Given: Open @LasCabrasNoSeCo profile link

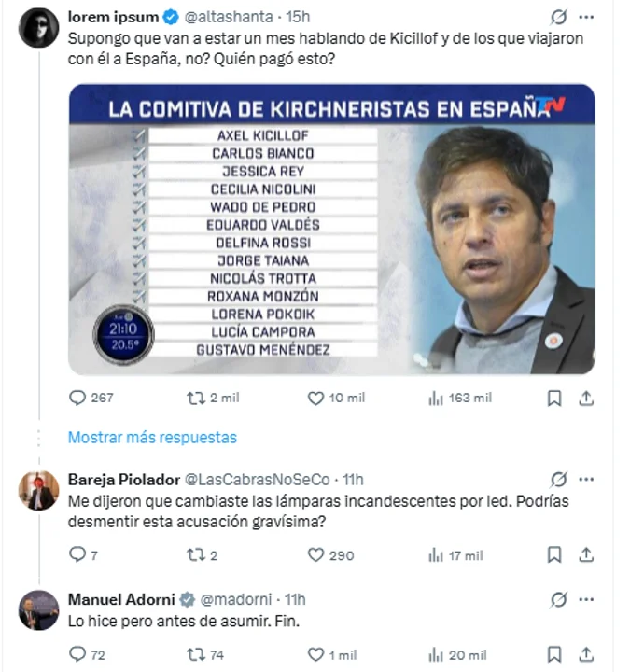Looking at the screenshot, I should click(258, 480).
